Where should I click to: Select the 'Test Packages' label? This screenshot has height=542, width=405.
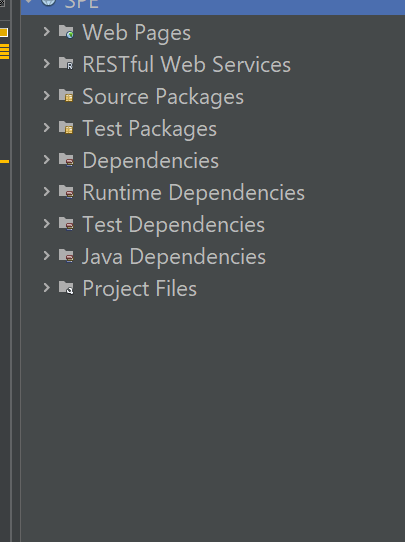[x=150, y=129]
